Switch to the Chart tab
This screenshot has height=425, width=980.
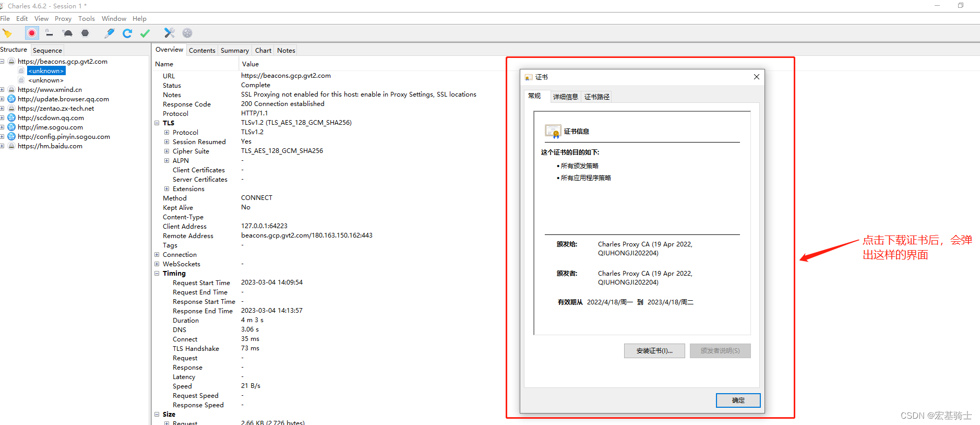(263, 51)
